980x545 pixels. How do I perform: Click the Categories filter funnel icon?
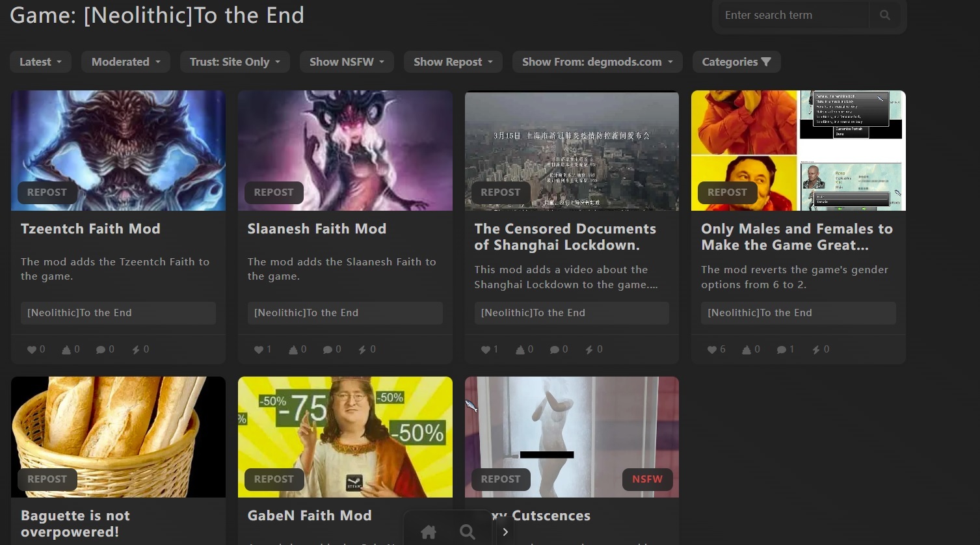tap(766, 62)
